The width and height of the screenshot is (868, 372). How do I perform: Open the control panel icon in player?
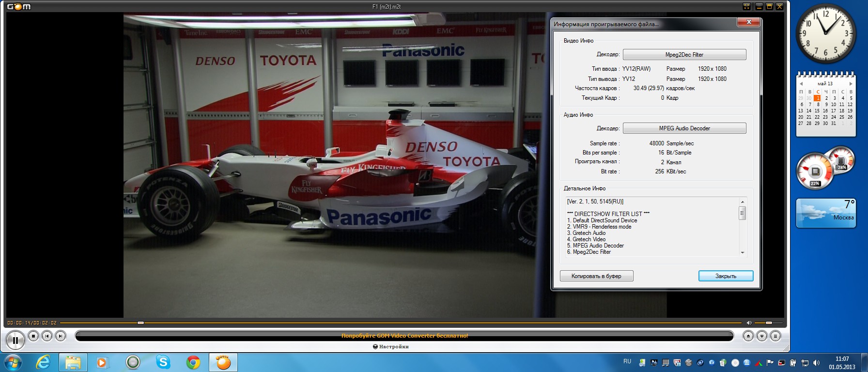762,336
